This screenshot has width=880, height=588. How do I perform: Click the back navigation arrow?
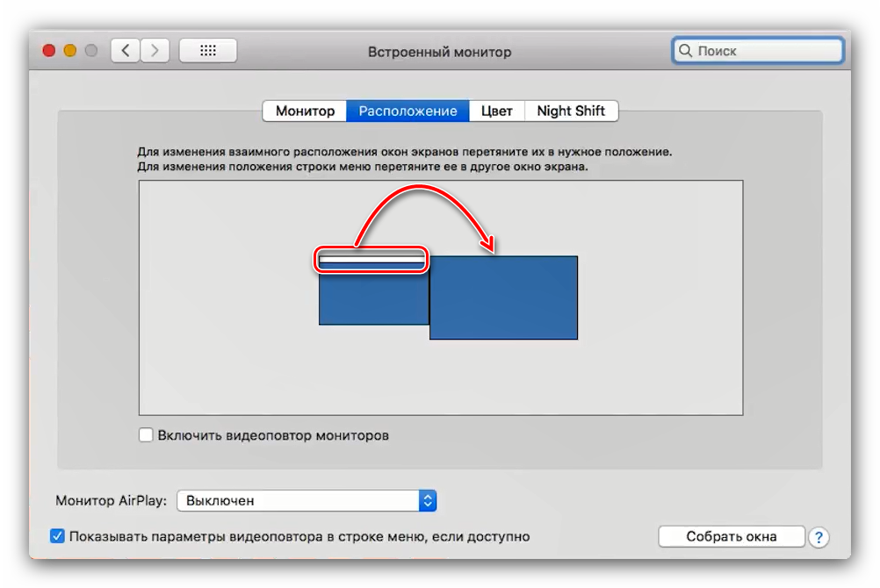click(x=126, y=51)
